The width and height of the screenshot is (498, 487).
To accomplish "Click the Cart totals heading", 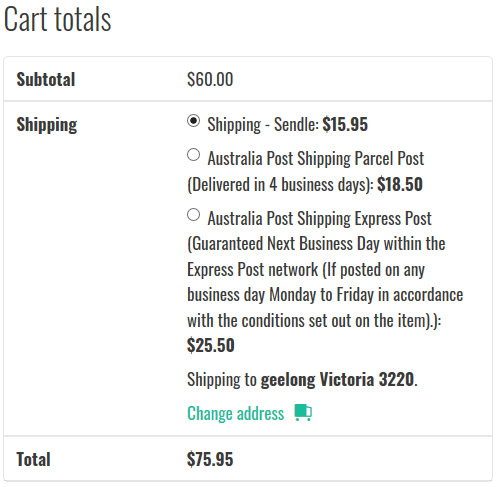I will click(x=57, y=19).
